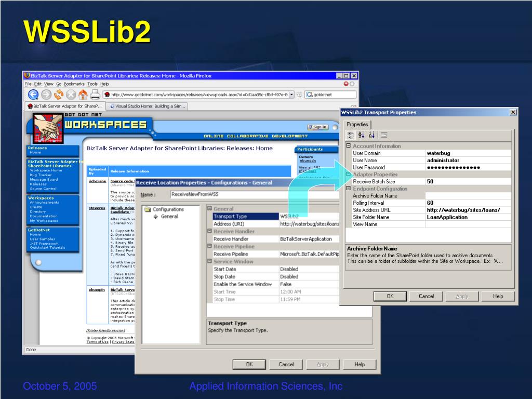Collapse the General section in Receive Location
532x399 pixels.
coord(210,208)
